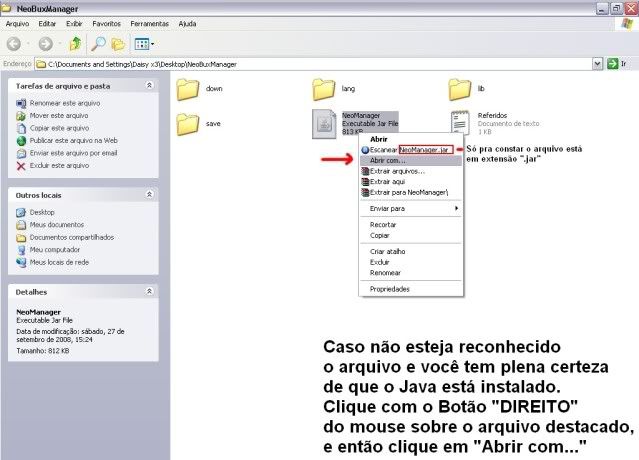The image size is (639, 460).
Task: Click the Desktop location icon
Action: [x=21, y=213]
